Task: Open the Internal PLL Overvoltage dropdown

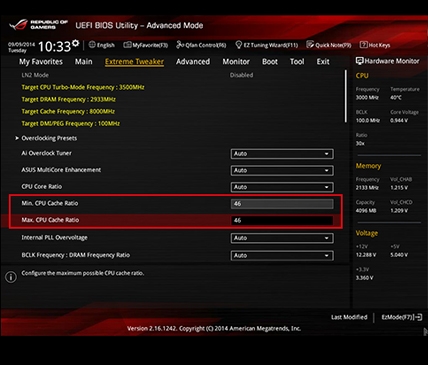Action: point(282,238)
